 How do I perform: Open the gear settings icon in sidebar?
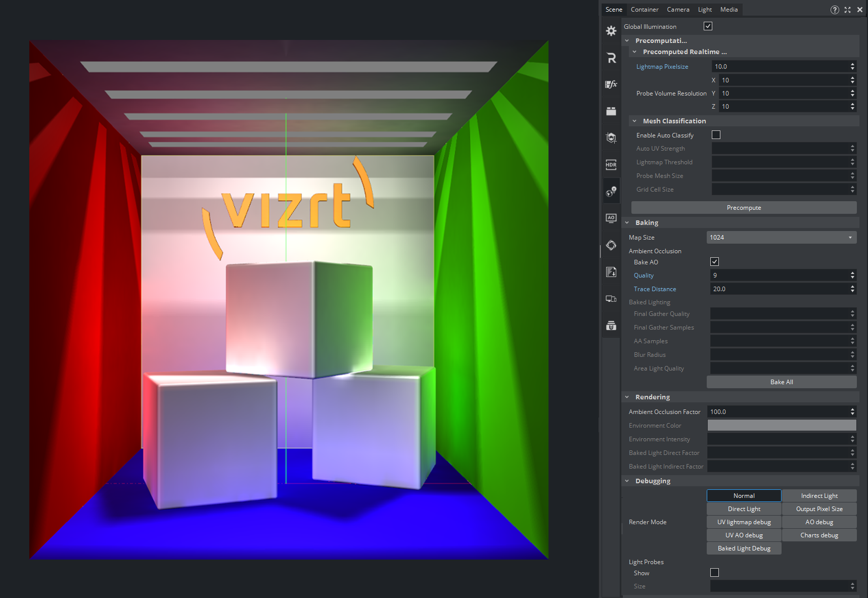pos(611,31)
